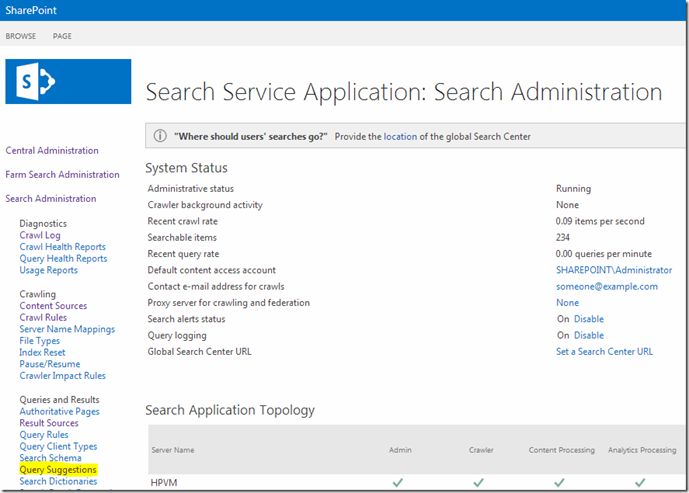Click someone@example.com contact email link
Viewport: 689px width, 493px height.
[607, 286]
